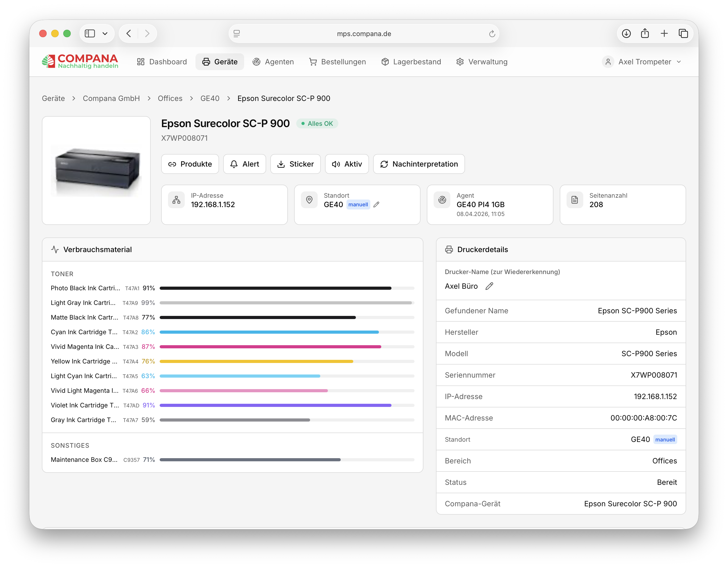The image size is (728, 568).
Task: Click the IP address 192.168.1.152 in top card
Action: [x=213, y=205]
